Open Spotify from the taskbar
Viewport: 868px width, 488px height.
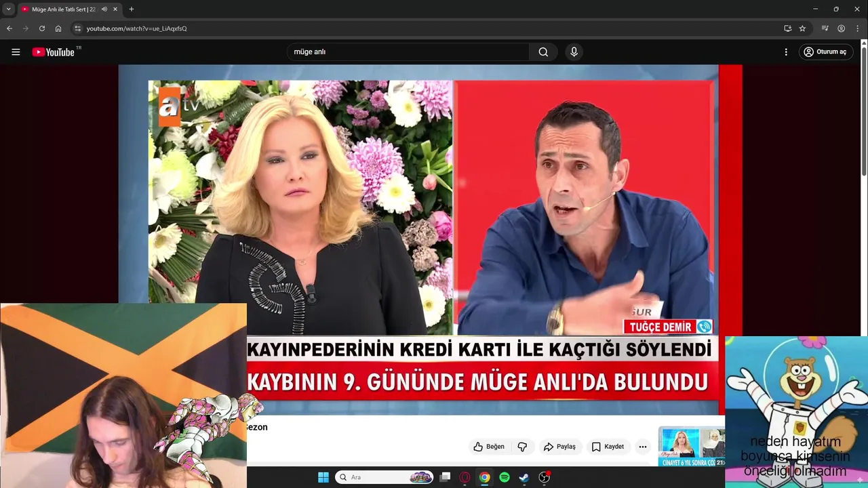tap(505, 477)
